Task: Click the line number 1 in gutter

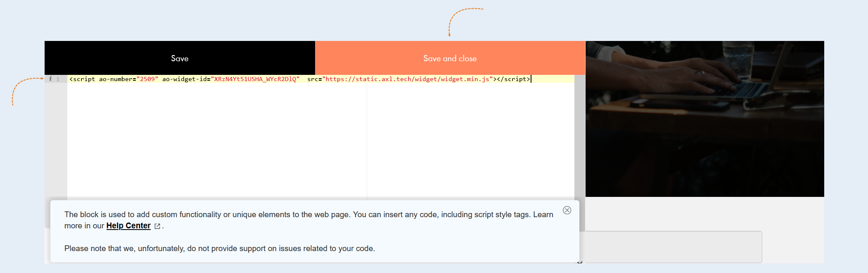Action: pos(58,79)
